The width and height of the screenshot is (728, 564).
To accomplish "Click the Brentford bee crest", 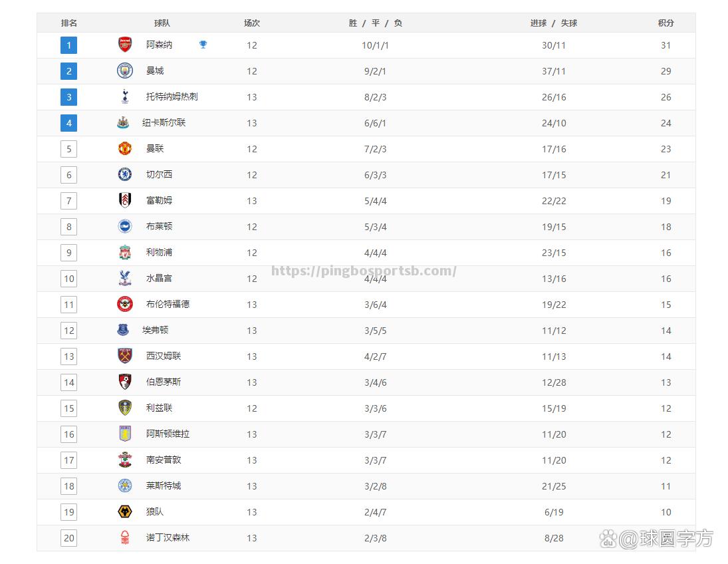I will pos(125,305).
